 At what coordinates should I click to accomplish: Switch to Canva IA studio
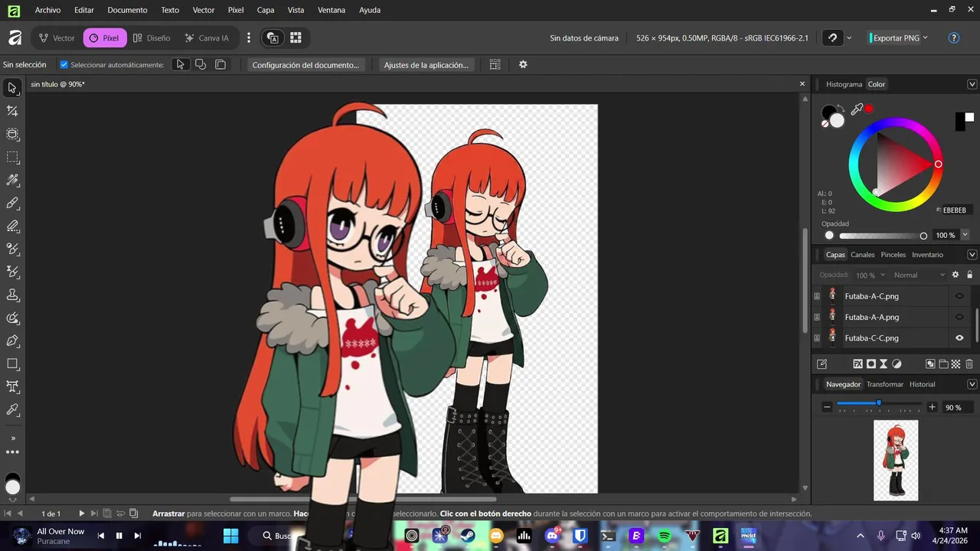(x=206, y=37)
